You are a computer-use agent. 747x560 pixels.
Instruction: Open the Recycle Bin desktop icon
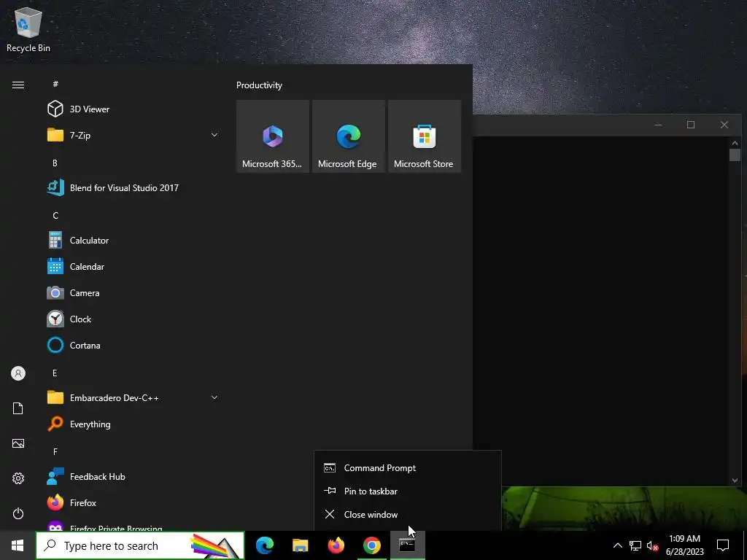tap(28, 29)
